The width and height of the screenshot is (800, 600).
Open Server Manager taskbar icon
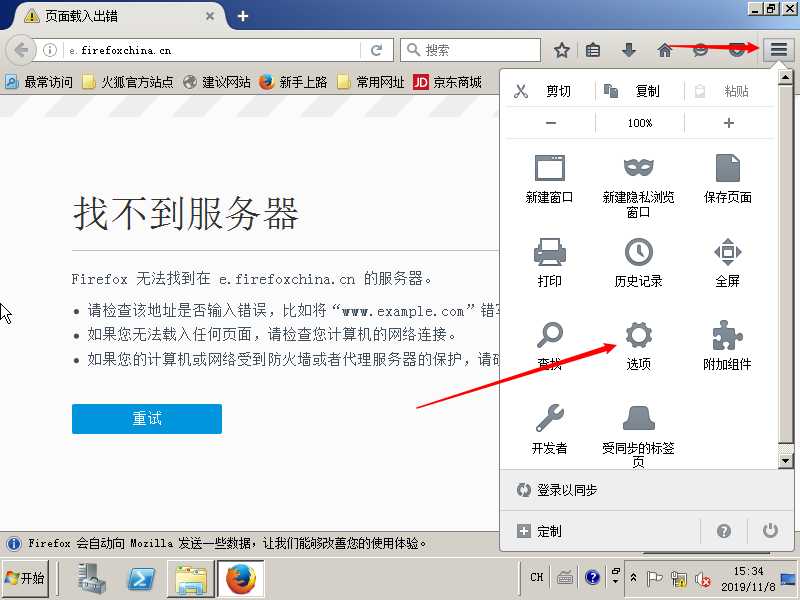coord(91,578)
